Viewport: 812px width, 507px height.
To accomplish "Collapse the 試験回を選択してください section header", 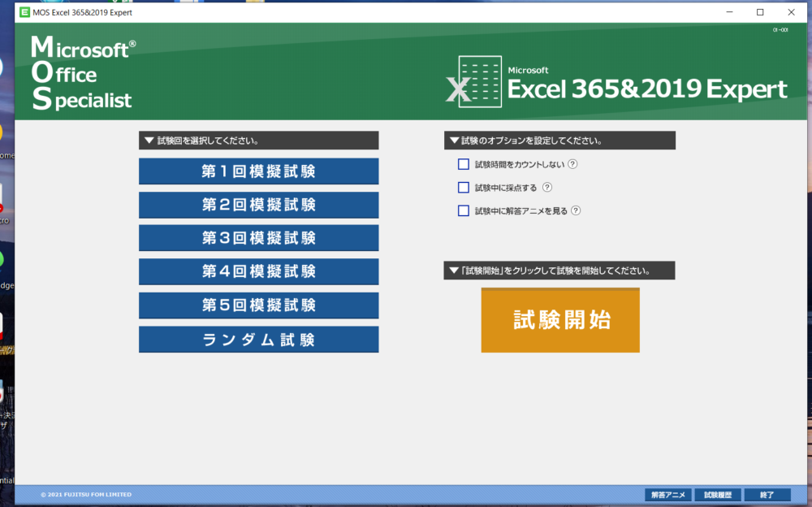I will tap(147, 140).
